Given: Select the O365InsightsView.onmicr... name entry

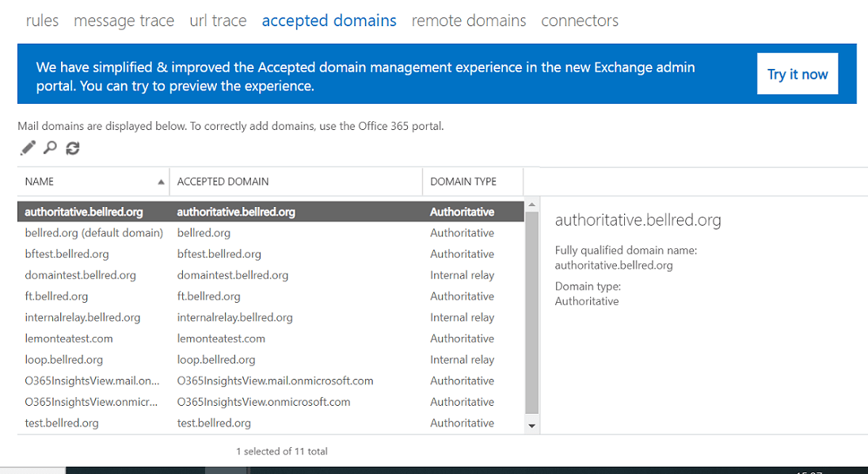Looking at the screenshot, I should point(91,402).
